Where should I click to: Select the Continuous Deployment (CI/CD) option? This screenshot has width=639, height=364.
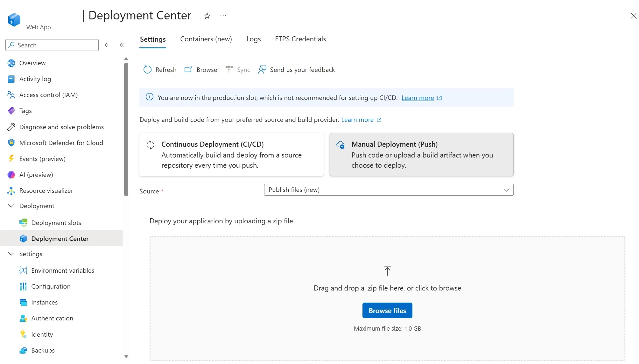[x=231, y=155]
